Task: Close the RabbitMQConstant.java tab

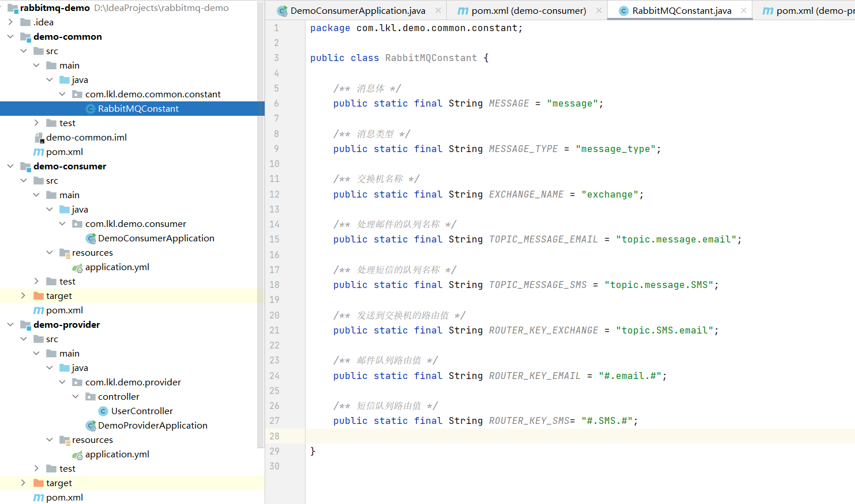Action: (x=744, y=11)
